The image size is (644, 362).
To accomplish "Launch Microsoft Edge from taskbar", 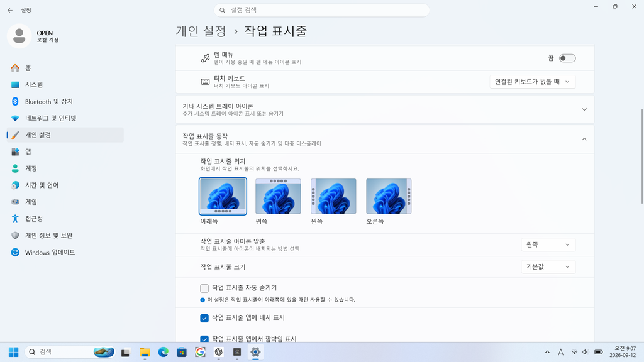I will [163, 352].
